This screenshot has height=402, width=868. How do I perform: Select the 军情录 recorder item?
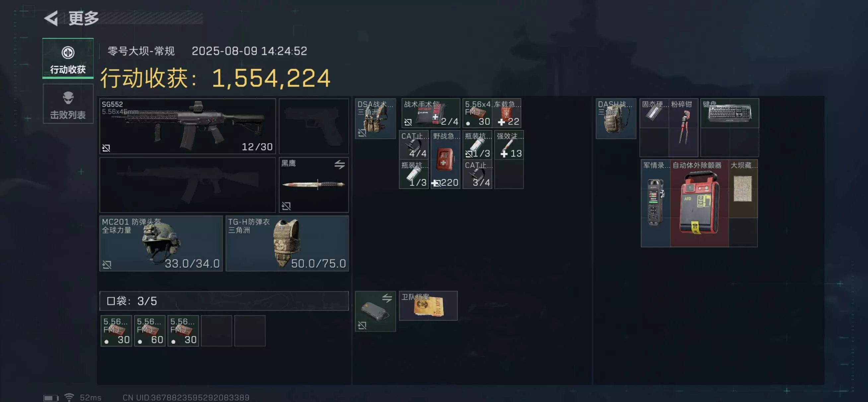point(655,203)
